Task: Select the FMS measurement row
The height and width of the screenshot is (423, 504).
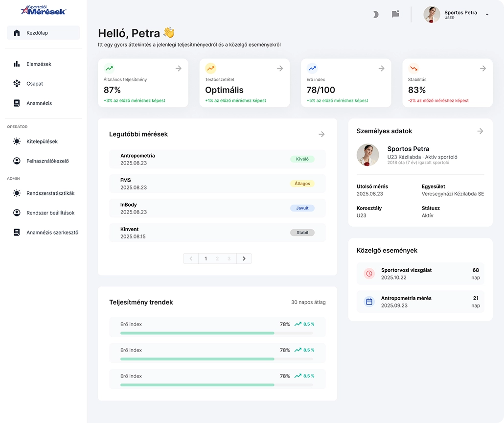Action: coord(217,184)
